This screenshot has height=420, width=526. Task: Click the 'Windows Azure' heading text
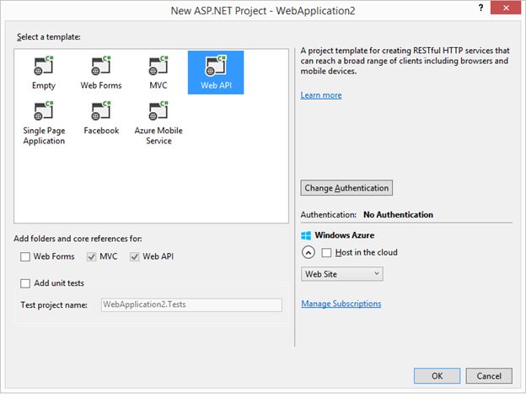345,235
